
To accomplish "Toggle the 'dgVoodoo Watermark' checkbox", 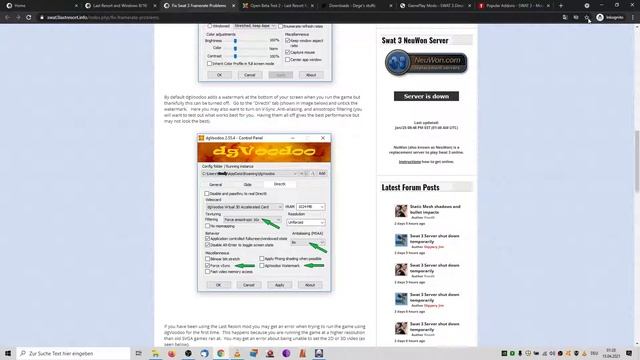I will [262, 265].
